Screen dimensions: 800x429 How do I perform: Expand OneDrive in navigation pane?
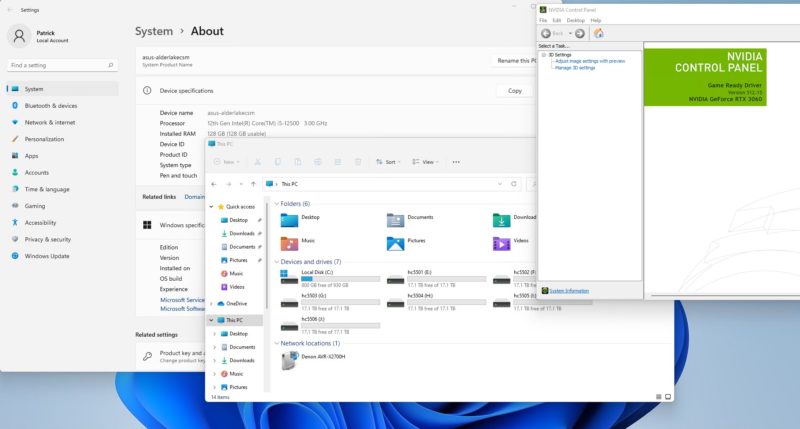point(212,304)
